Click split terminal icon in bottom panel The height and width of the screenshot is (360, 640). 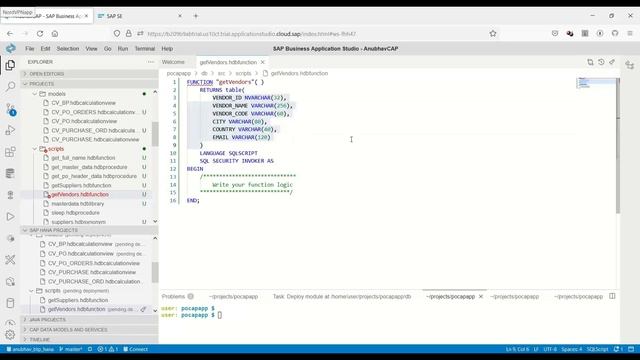(x=612, y=296)
